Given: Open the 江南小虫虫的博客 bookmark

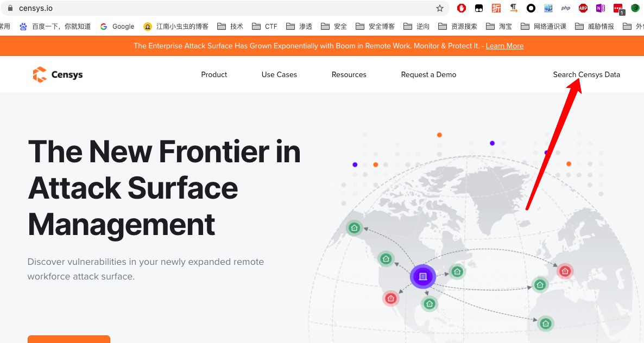Looking at the screenshot, I should [x=176, y=27].
